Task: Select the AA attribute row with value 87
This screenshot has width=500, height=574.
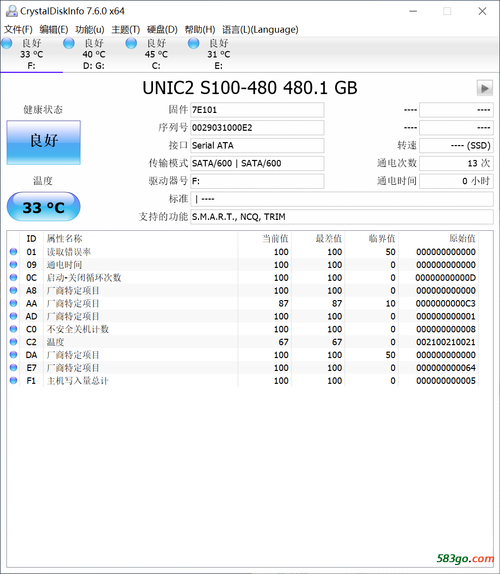Action: click(x=243, y=303)
